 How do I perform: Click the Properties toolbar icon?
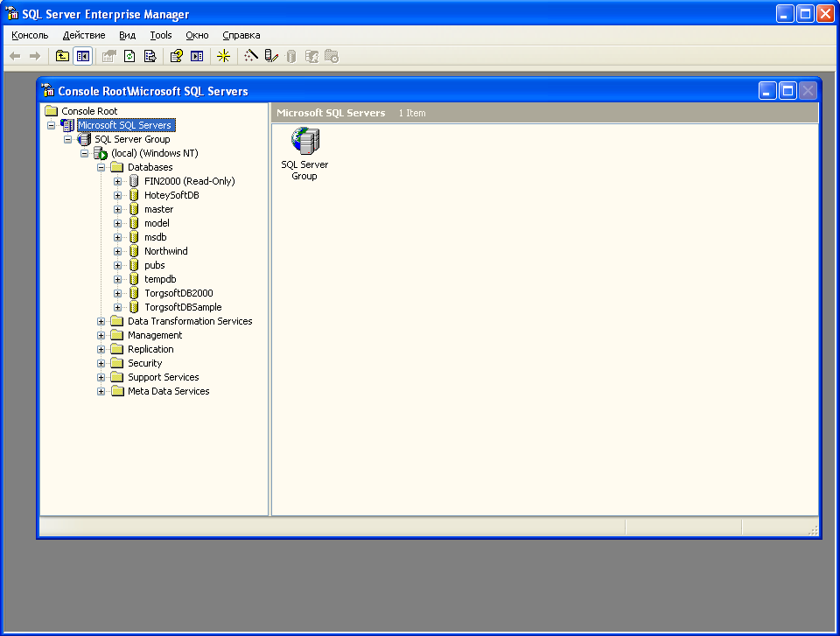[x=109, y=56]
